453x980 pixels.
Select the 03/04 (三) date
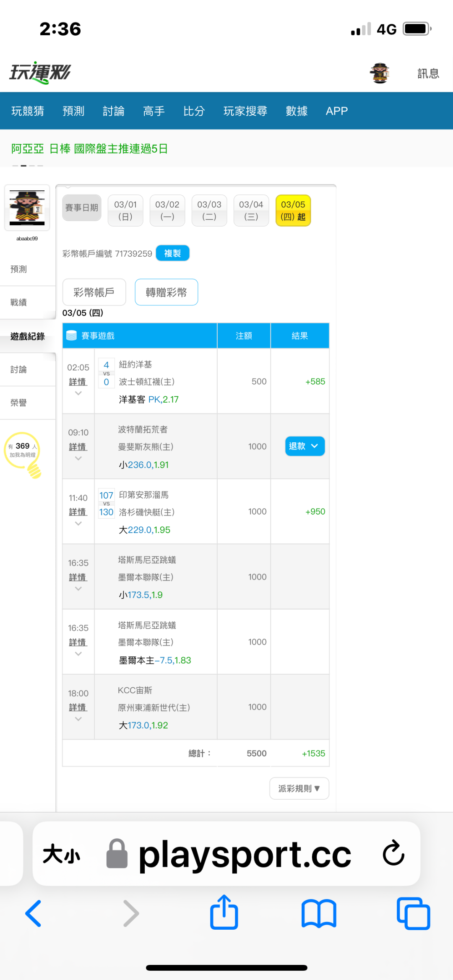coord(251,211)
